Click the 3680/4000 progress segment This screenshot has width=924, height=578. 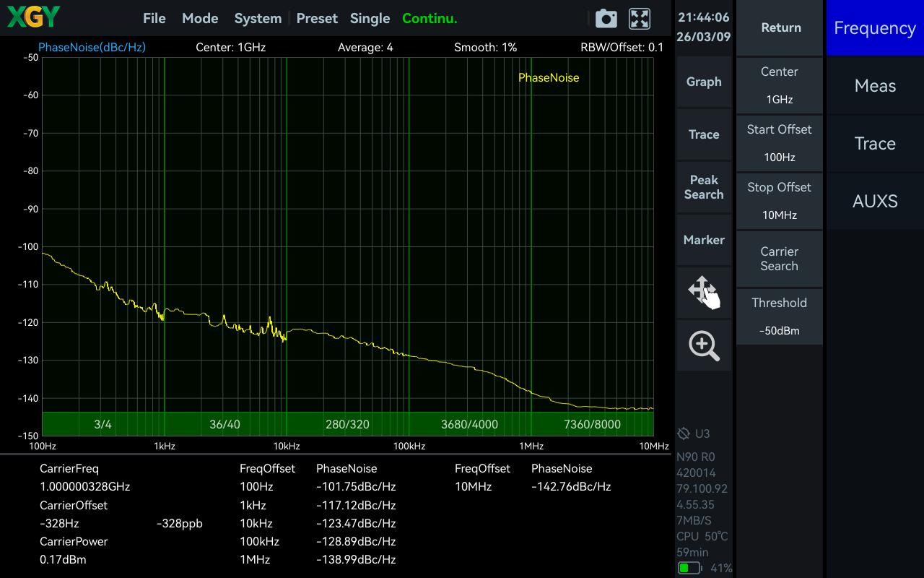click(469, 424)
